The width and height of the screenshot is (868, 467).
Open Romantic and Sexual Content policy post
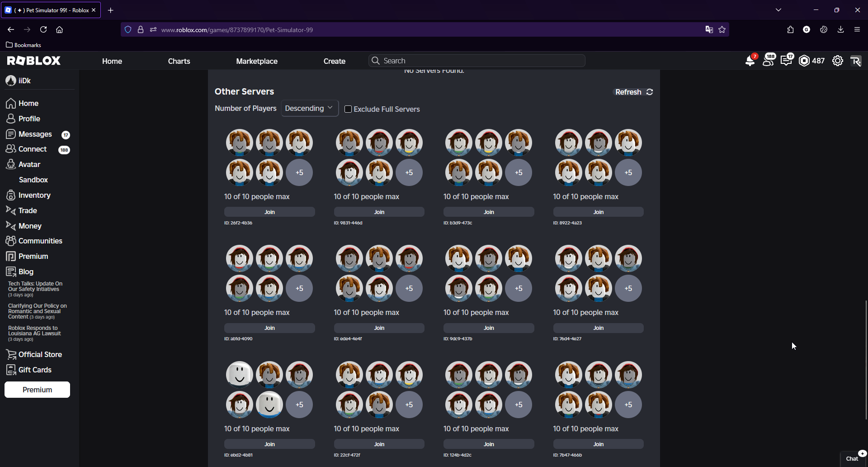click(37, 311)
